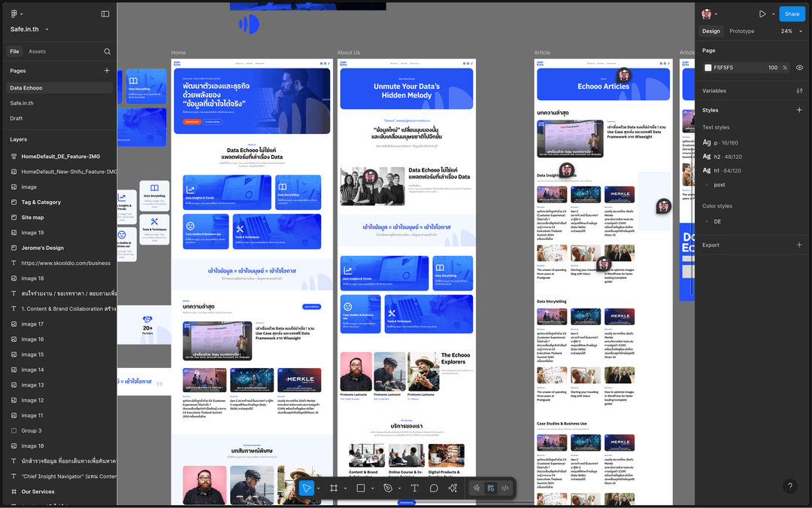Select the Move tool in bottom toolbar
The width and height of the screenshot is (812, 508).
307,488
